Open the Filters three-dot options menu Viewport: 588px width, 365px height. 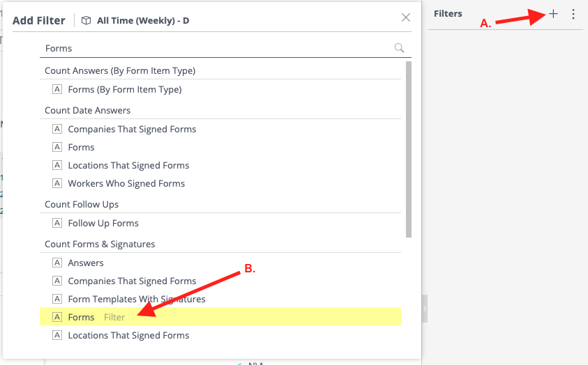point(573,14)
